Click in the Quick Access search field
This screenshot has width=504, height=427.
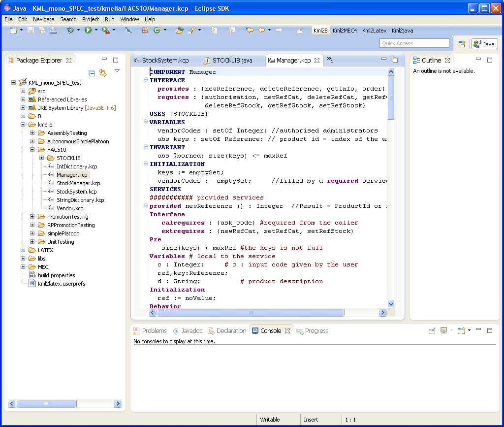[414, 43]
